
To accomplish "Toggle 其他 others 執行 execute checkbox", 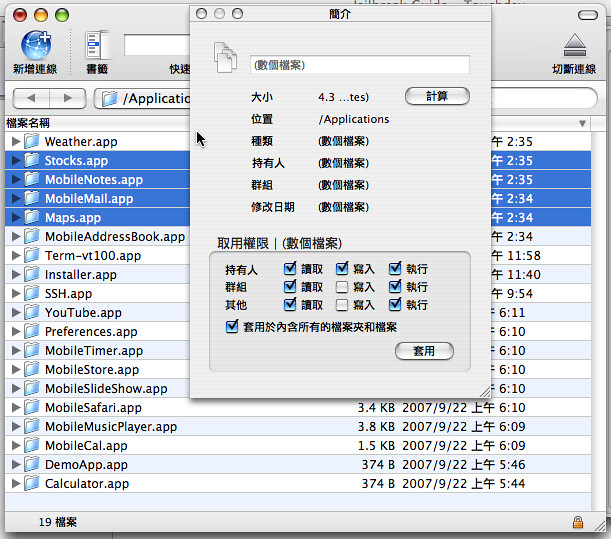I will coord(395,305).
